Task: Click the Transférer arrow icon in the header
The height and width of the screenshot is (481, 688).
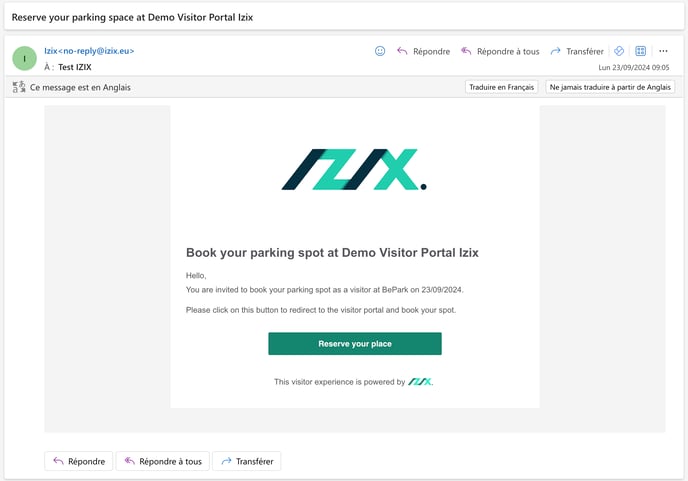Action: [555, 51]
